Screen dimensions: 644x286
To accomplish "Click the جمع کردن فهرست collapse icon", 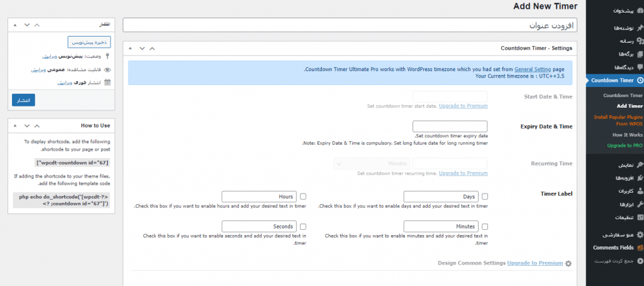I will [640, 261].
